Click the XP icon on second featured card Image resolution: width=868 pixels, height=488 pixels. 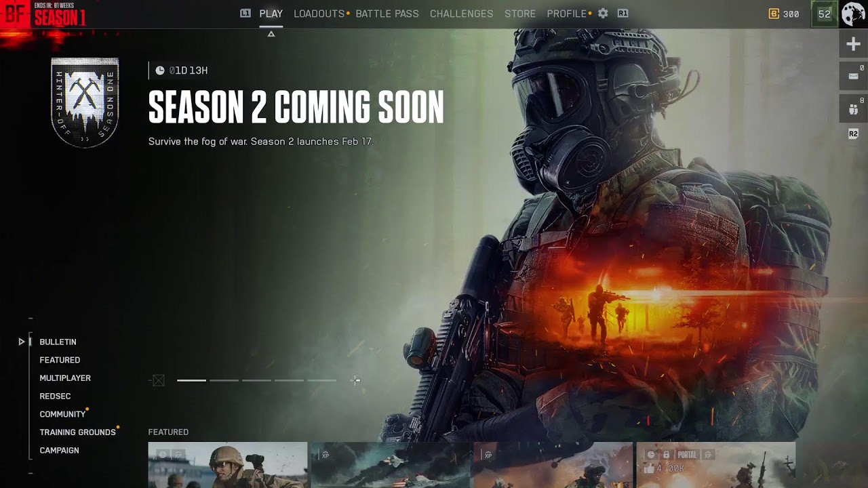325,455
